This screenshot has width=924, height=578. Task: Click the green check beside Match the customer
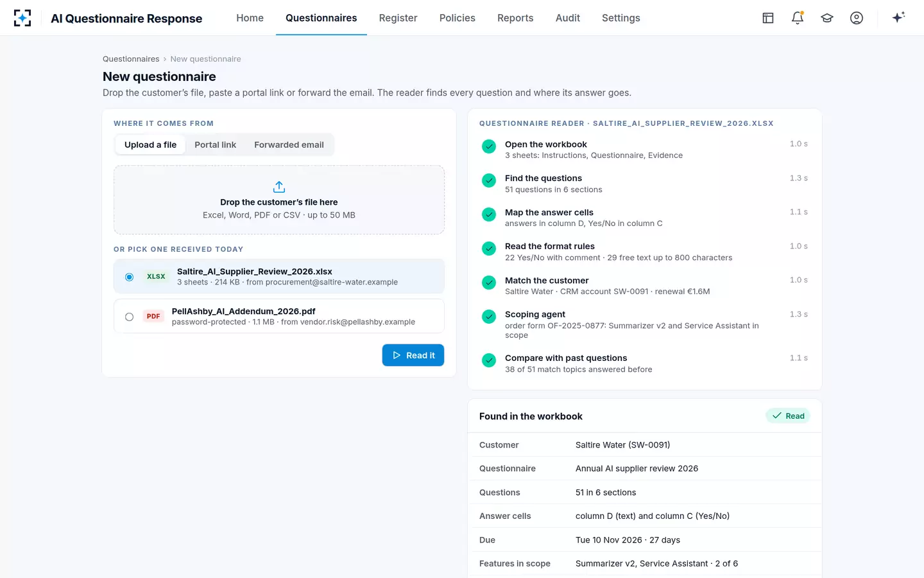click(x=489, y=283)
